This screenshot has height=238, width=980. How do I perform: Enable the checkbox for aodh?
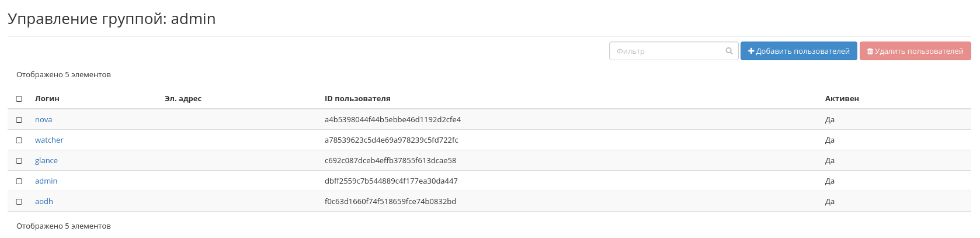[x=19, y=202]
